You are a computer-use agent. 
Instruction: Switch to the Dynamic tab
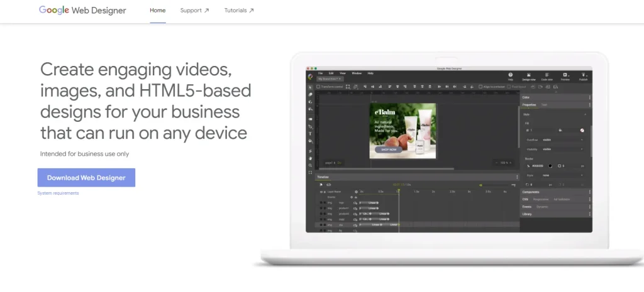(542, 207)
